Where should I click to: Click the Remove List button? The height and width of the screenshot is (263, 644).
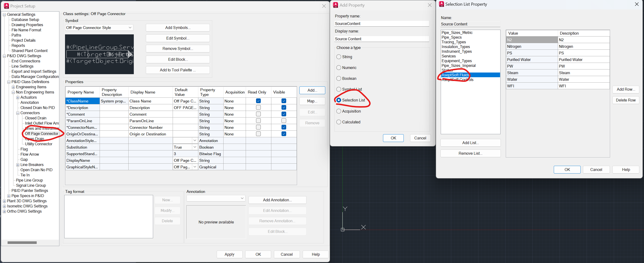470,153
